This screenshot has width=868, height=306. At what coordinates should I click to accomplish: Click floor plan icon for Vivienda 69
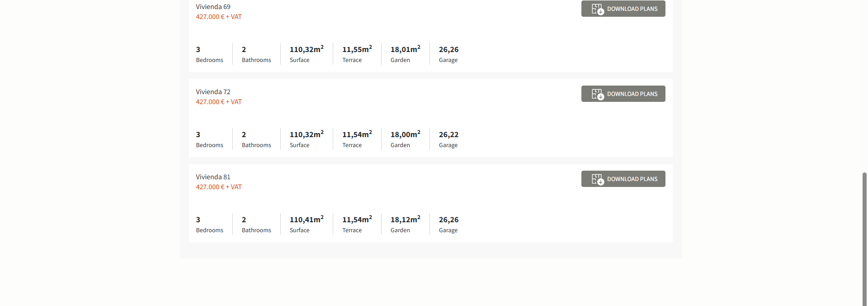click(598, 9)
